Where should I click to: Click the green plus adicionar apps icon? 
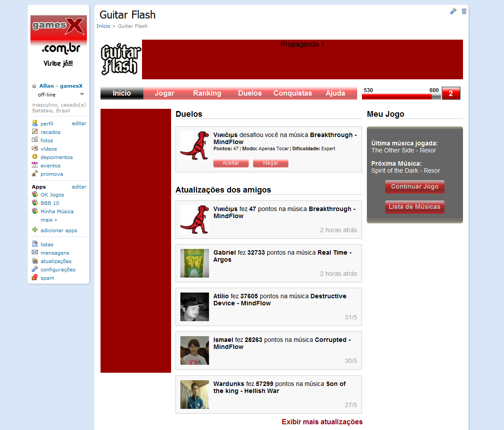tap(35, 230)
